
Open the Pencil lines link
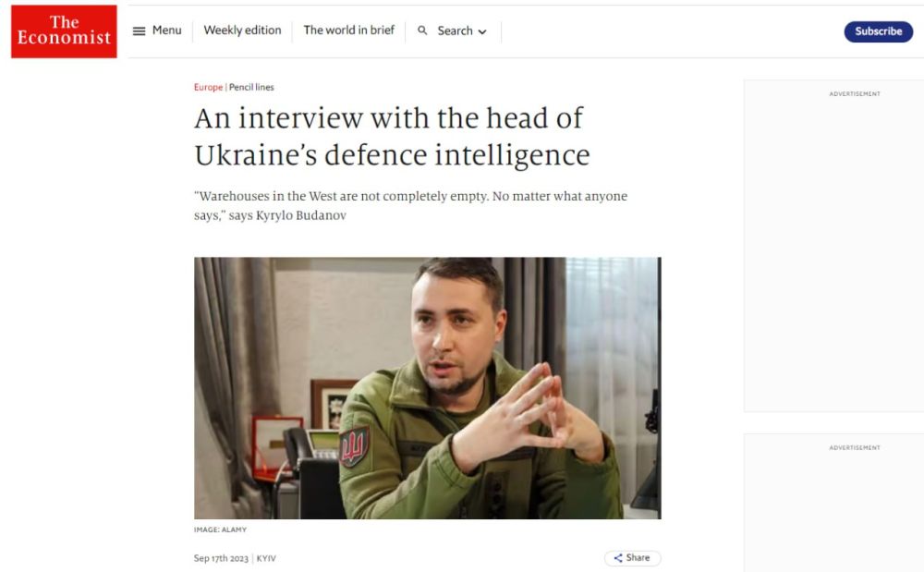tap(251, 87)
